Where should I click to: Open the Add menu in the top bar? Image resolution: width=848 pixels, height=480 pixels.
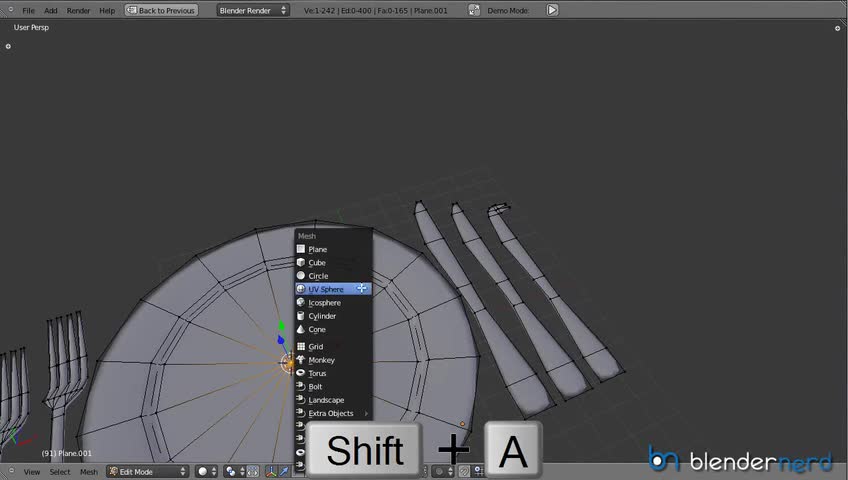pos(51,10)
